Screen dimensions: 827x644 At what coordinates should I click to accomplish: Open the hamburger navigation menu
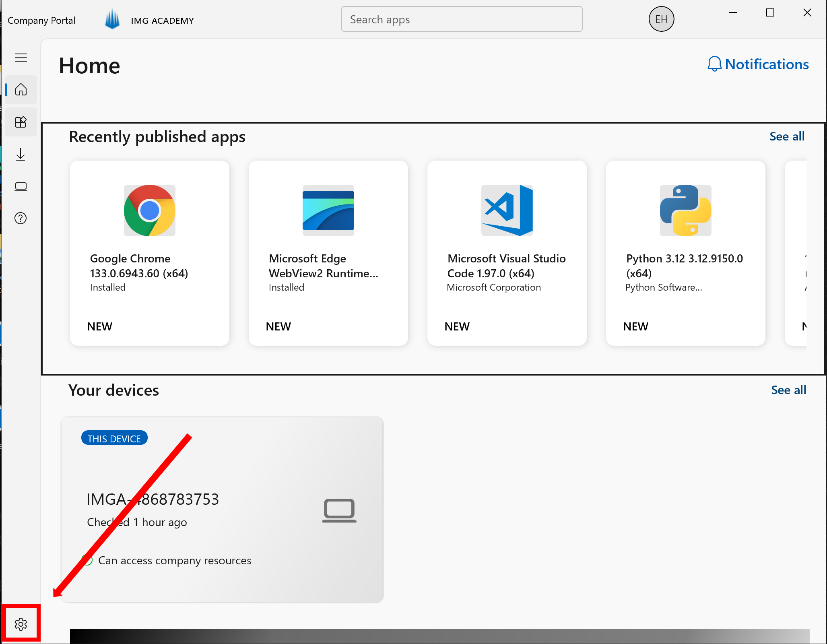[21, 58]
